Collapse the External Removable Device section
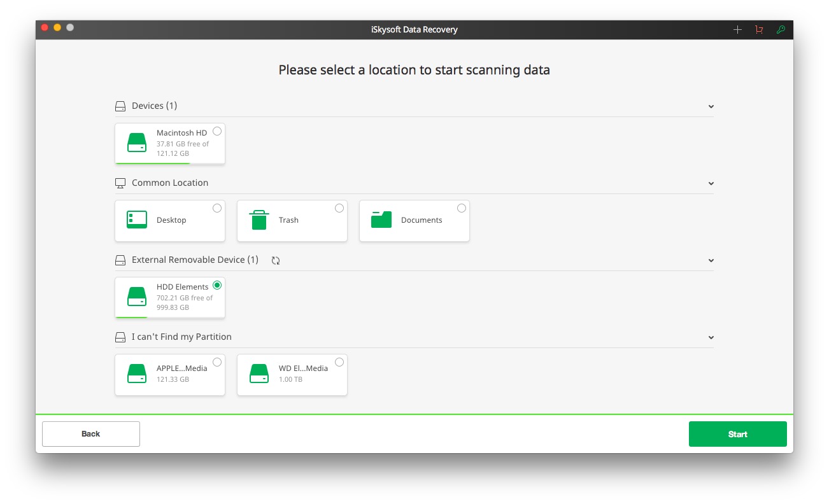Image resolution: width=829 pixels, height=504 pixels. [711, 260]
